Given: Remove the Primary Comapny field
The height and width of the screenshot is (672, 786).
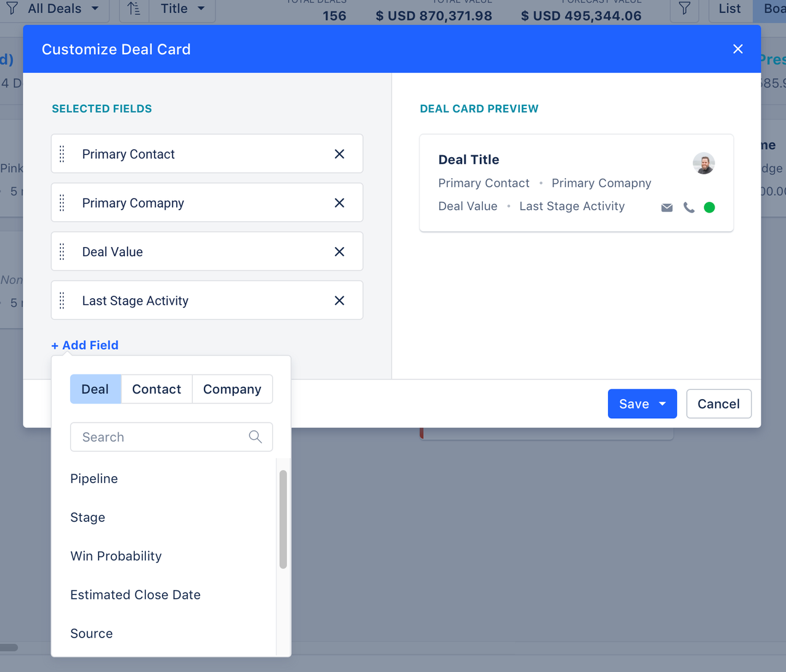Looking at the screenshot, I should [x=339, y=203].
